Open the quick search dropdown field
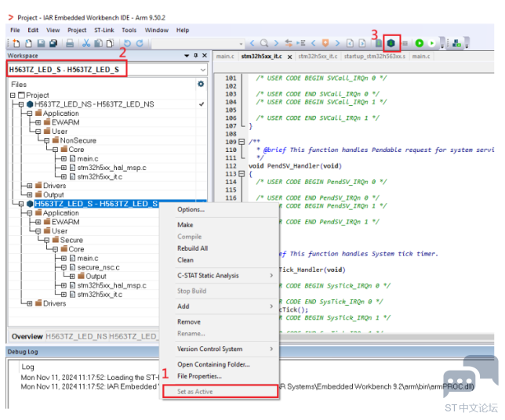This screenshot has height=420, width=505. 198,43
